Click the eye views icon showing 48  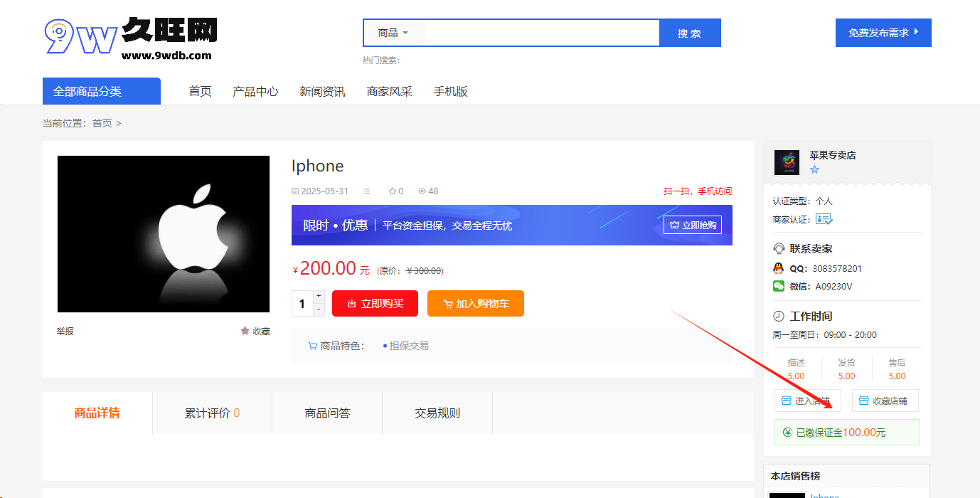422,191
